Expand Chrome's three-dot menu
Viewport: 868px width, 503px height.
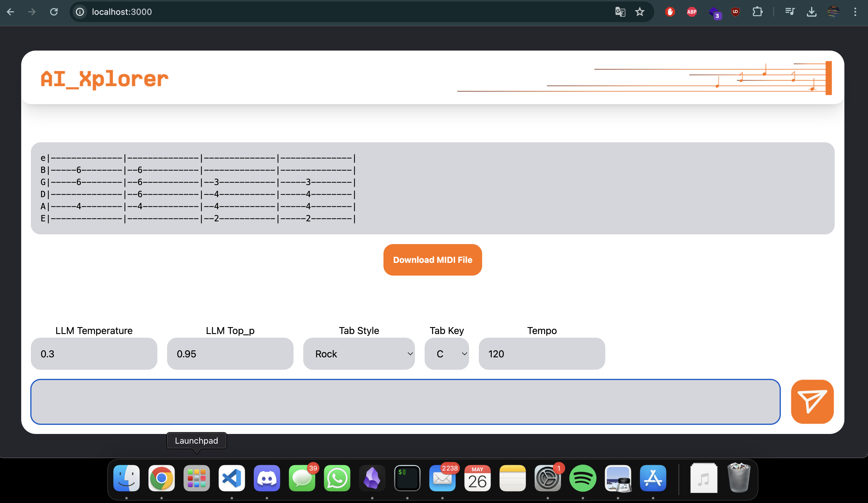coord(855,12)
